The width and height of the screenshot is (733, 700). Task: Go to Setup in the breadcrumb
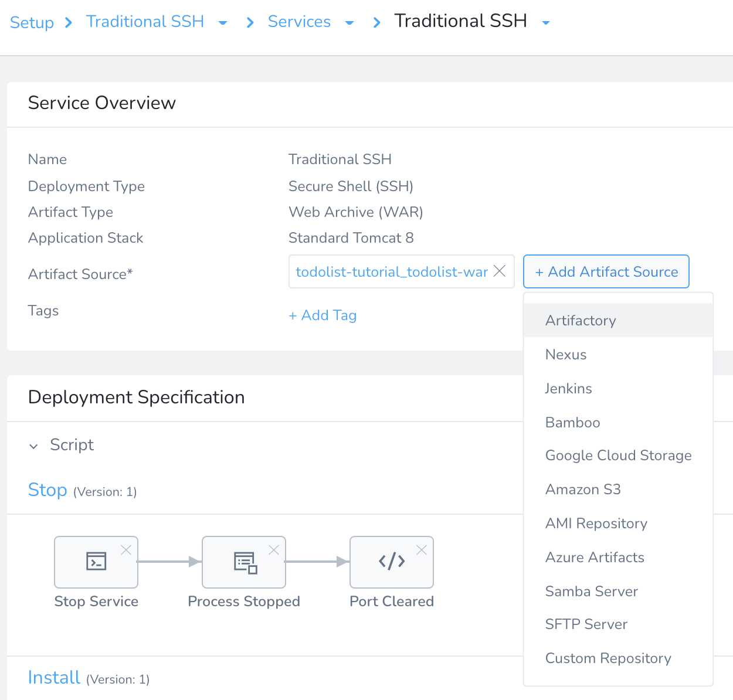[32, 22]
